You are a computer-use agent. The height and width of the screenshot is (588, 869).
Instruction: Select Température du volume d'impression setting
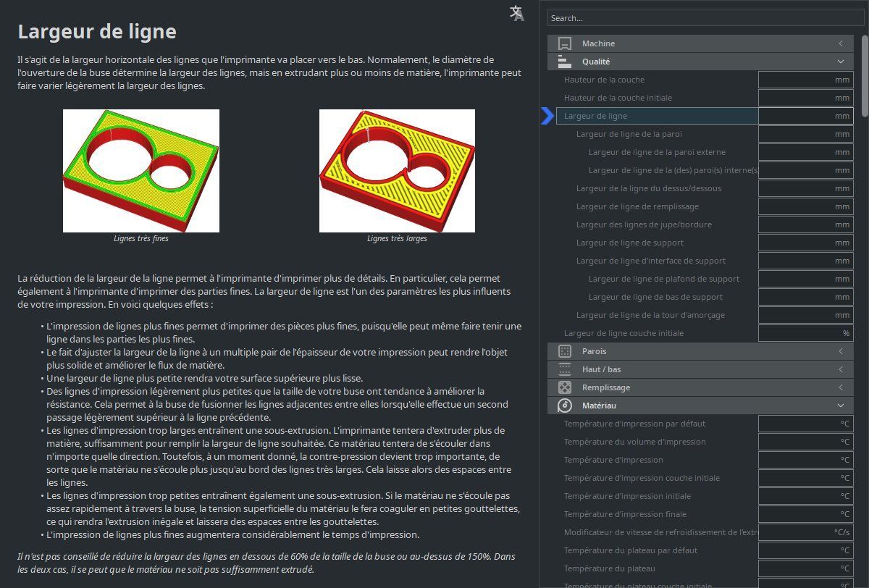(x=634, y=442)
